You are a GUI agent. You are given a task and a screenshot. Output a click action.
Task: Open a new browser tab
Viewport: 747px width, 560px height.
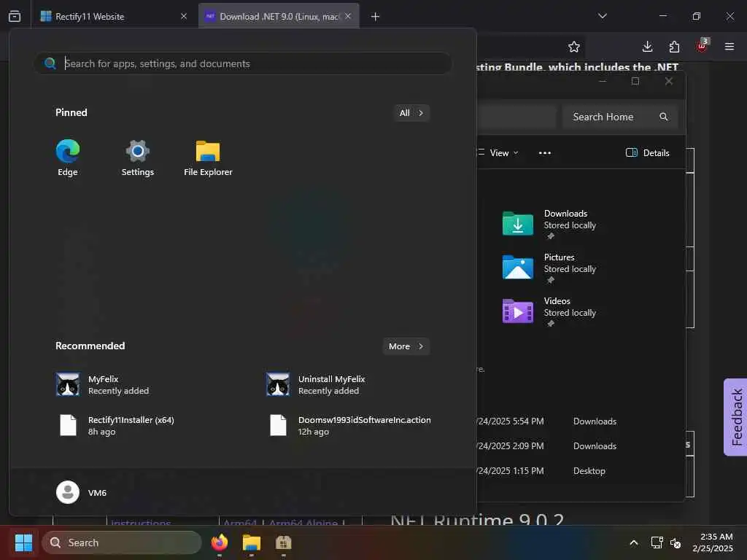coord(376,17)
